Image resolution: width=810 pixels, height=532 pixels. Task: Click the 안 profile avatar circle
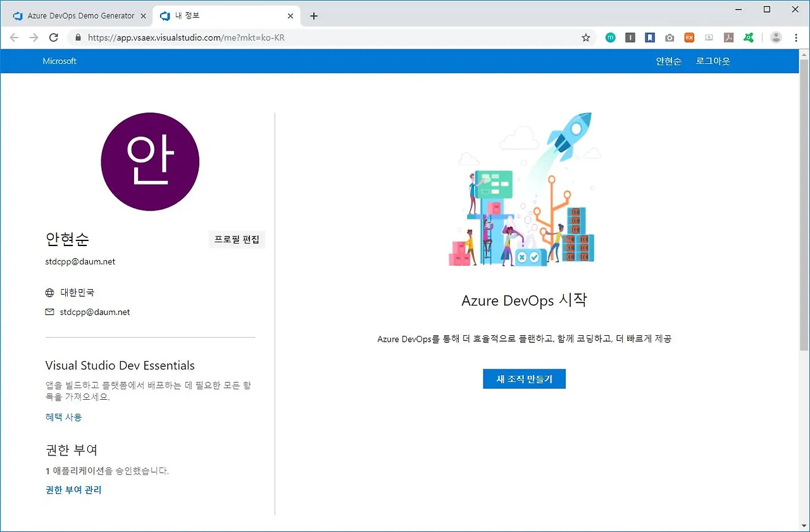click(x=150, y=161)
